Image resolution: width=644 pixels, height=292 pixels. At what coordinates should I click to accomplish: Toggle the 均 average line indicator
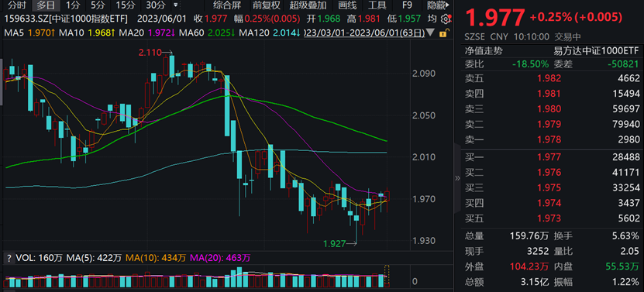tap(432, 19)
